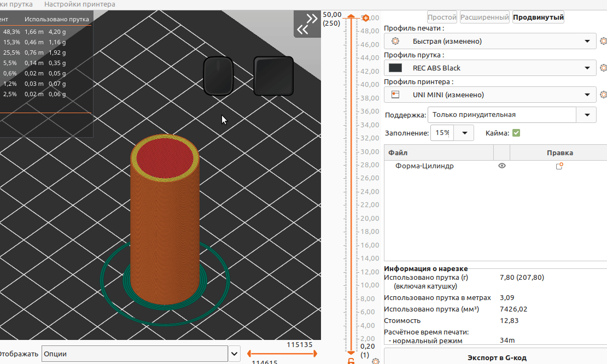Click the left thumb of horizontal slider
Screen dimensions: 607x364
coord(249,354)
